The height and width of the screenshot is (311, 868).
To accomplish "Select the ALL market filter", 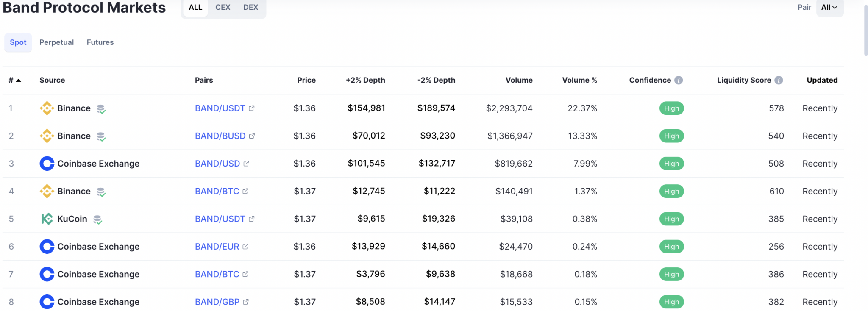I will coord(195,7).
